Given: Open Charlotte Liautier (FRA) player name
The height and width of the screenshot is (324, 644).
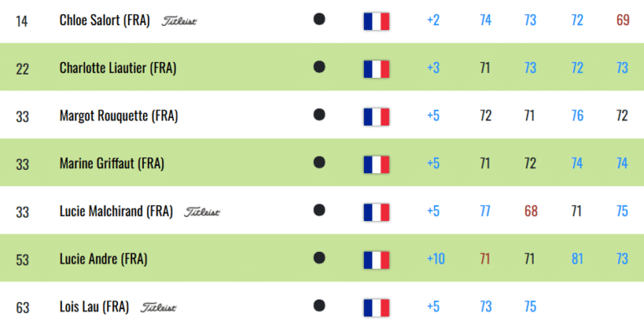Looking at the screenshot, I should [118, 68].
